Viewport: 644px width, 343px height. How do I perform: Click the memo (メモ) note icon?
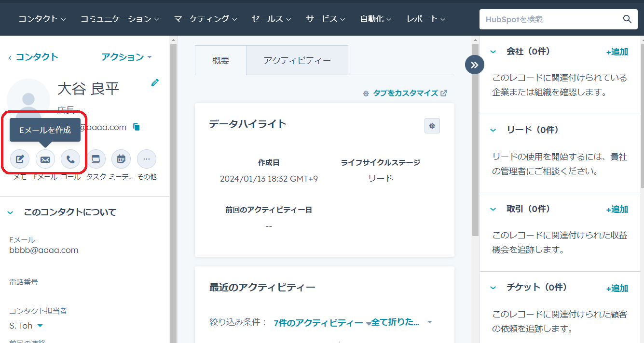(x=20, y=159)
